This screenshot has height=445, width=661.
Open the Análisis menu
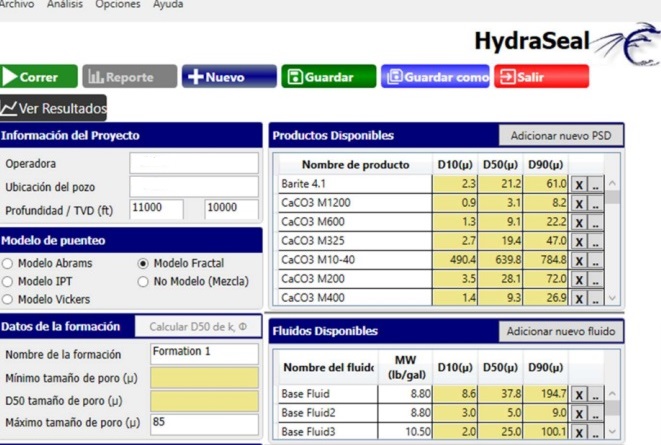pos(65,5)
